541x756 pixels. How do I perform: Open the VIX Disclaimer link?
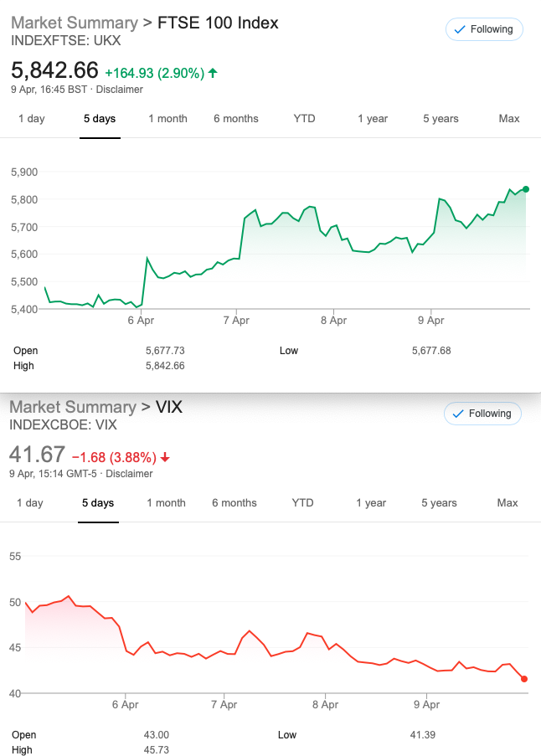pos(129,474)
